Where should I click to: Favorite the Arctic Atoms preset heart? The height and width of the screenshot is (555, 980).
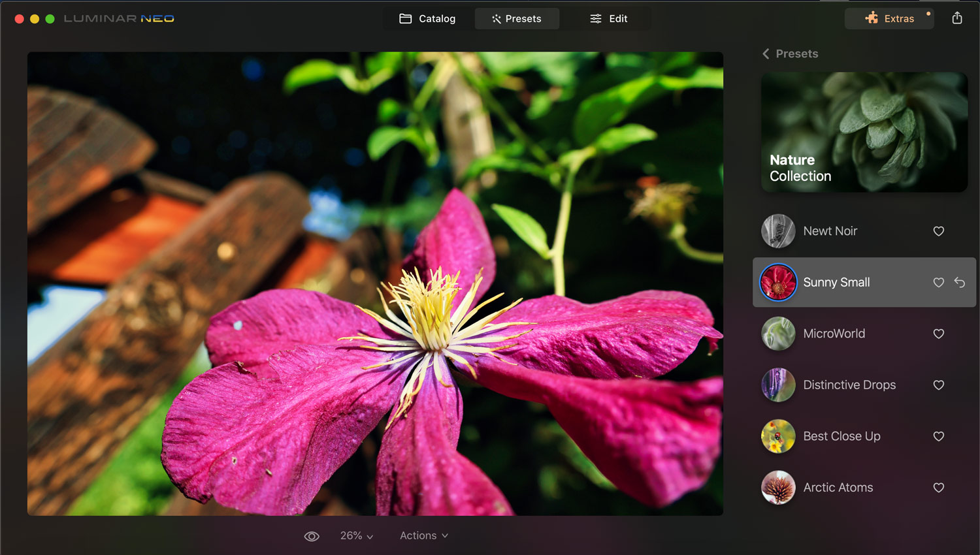(938, 488)
